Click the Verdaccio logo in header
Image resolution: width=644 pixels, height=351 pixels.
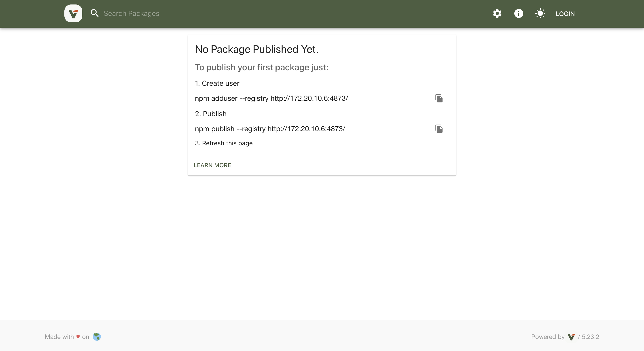coord(73,13)
